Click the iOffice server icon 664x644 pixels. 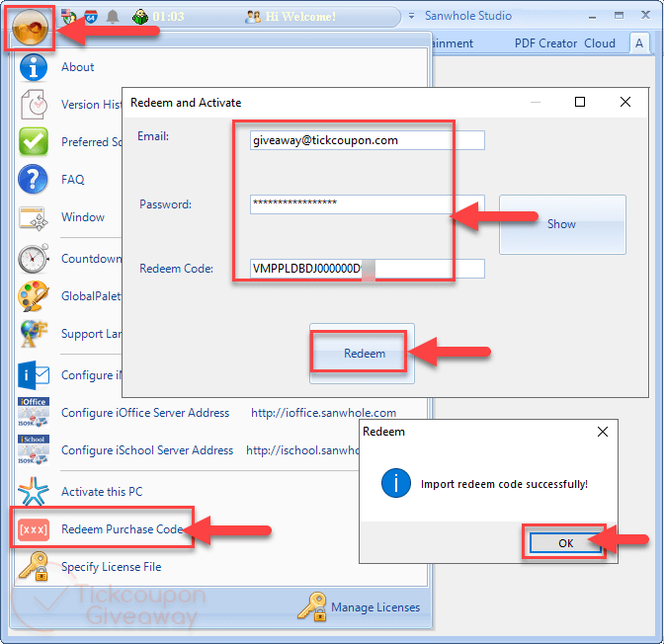pos(34,413)
